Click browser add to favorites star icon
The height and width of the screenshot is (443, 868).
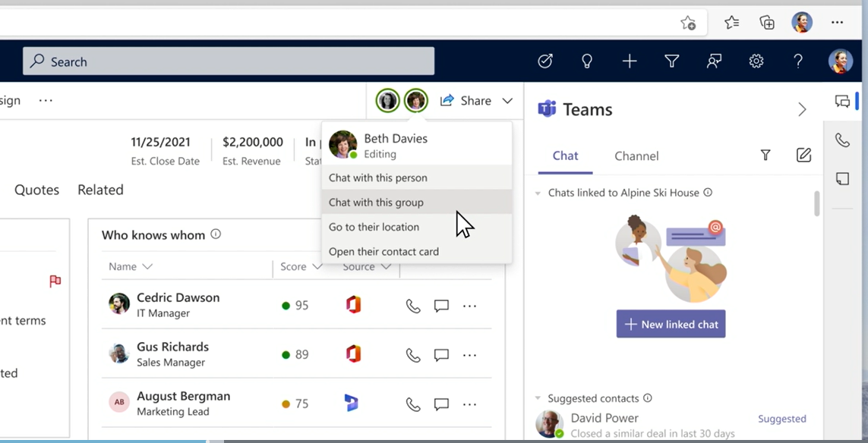pyautogui.click(x=688, y=23)
